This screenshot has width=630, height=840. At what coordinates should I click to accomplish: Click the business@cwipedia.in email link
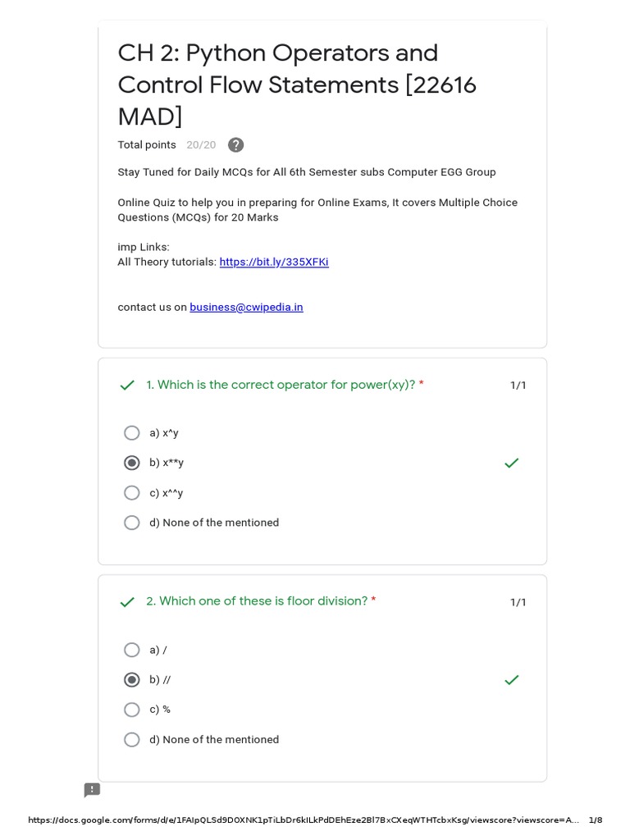[246, 307]
